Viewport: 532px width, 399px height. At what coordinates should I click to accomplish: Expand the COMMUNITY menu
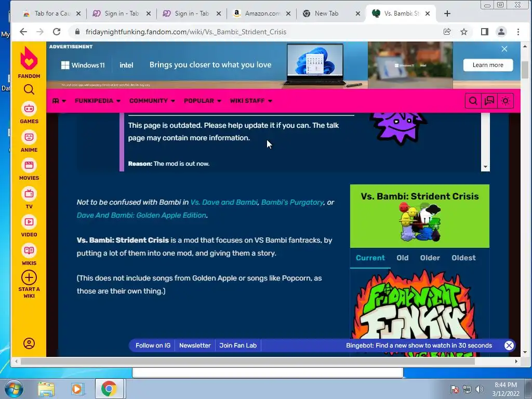tap(152, 101)
